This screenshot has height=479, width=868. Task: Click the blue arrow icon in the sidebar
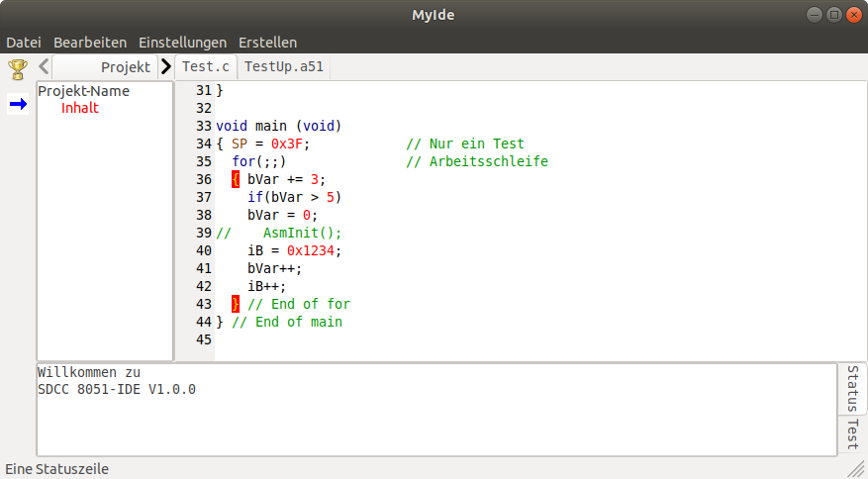pyautogui.click(x=18, y=104)
